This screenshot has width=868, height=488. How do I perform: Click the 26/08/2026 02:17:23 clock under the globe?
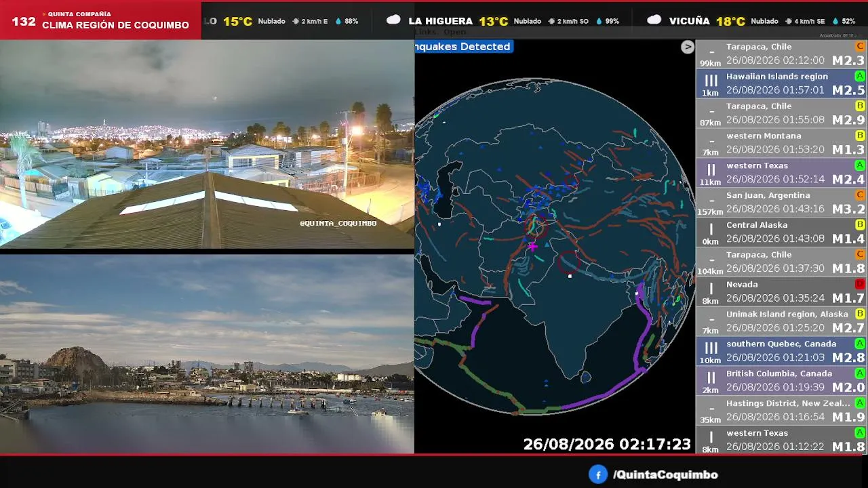[x=607, y=445]
